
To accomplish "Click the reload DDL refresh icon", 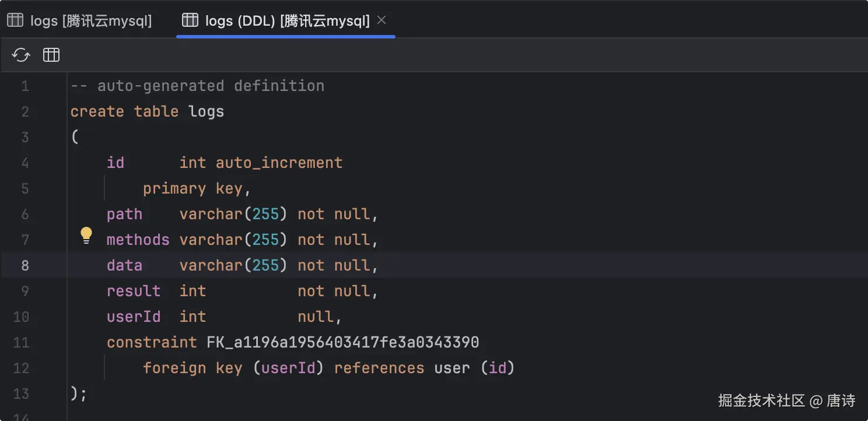I will pyautogui.click(x=21, y=55).
